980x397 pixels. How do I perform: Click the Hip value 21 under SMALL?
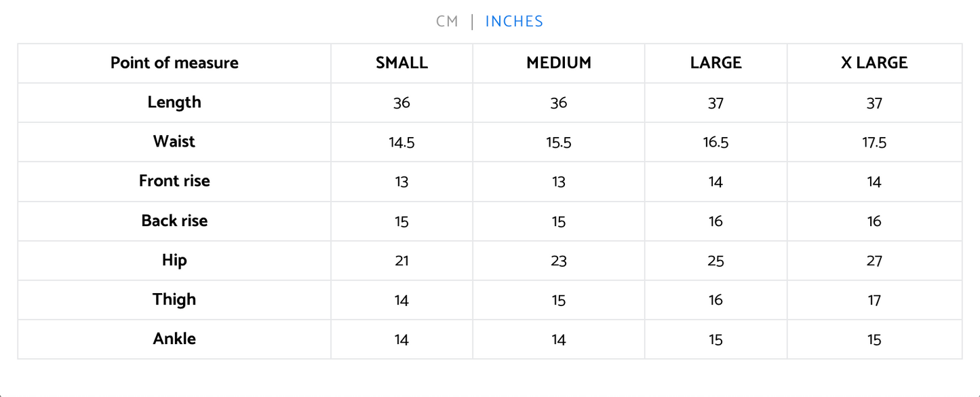coord(401,261)
